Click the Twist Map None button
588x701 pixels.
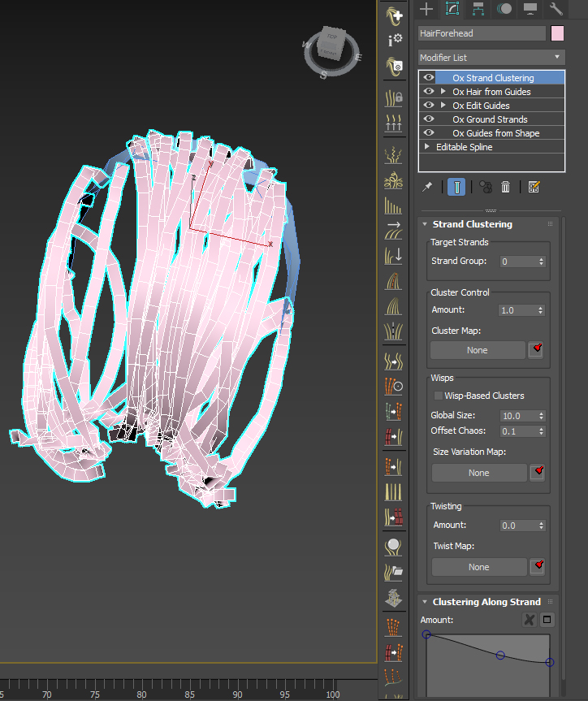pyautogui.click(x=478, y=567)
